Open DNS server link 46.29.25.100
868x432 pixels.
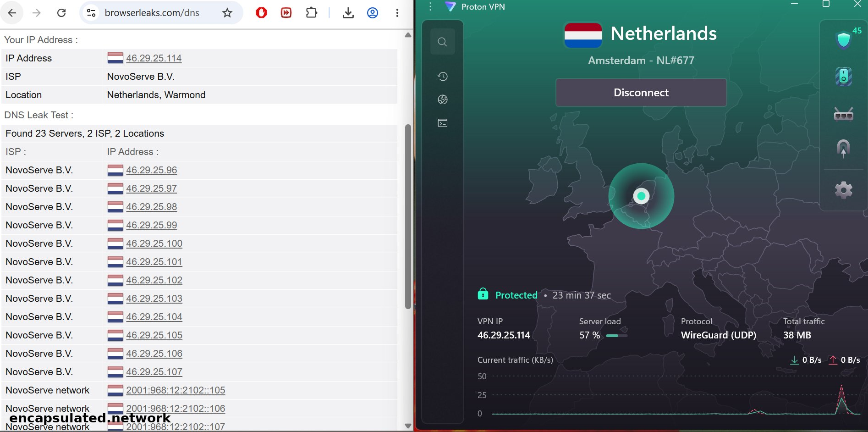[154, 244]
